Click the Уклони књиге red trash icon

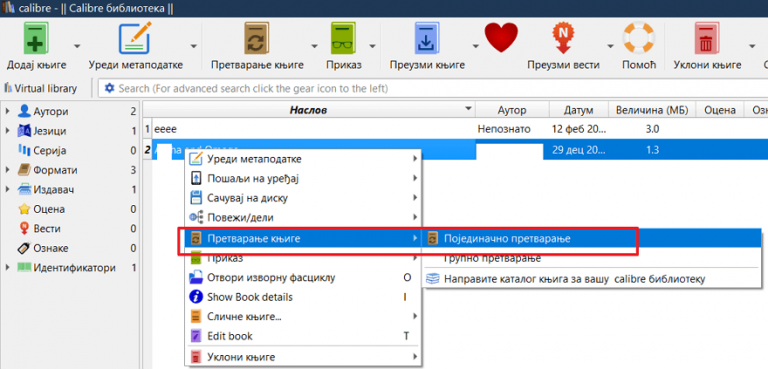(706, 38)
